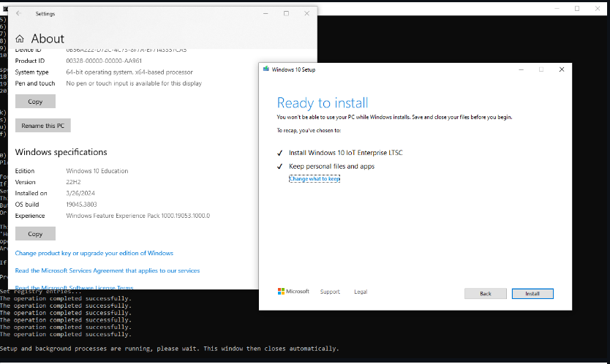Minimize the Settings window

click(x=266, y=13)
